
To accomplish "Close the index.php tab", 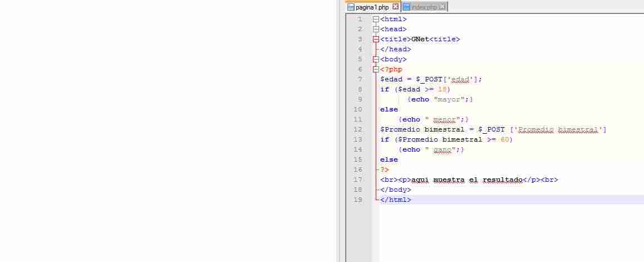I will click(442, 7).
